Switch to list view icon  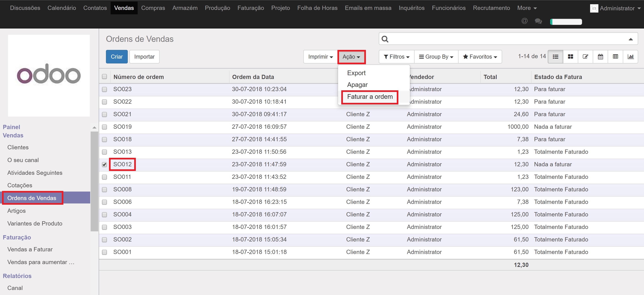coord(555,57)
